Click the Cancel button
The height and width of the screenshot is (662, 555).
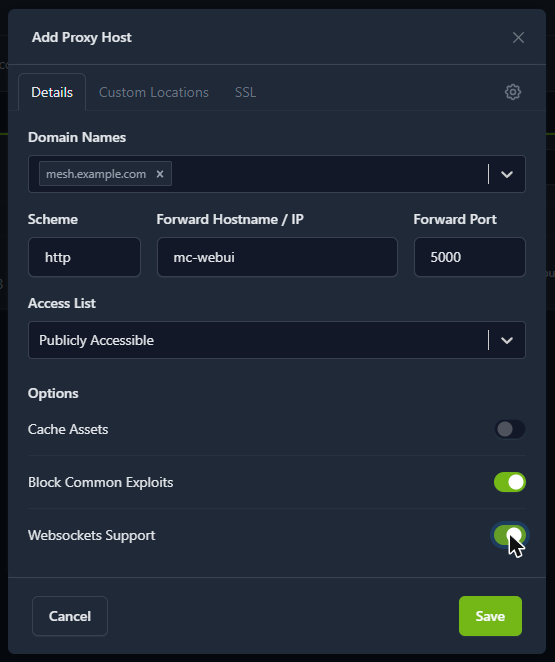[70, 616]
